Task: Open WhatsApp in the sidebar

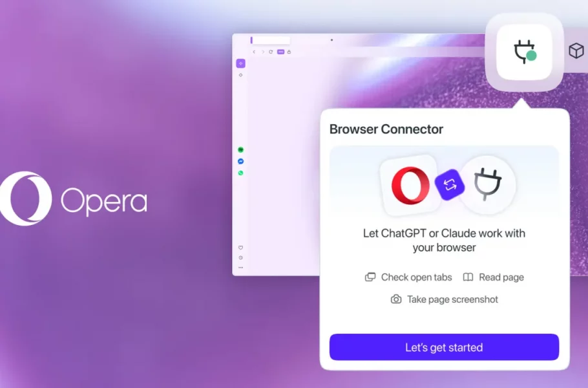Action: click(241, 173)
